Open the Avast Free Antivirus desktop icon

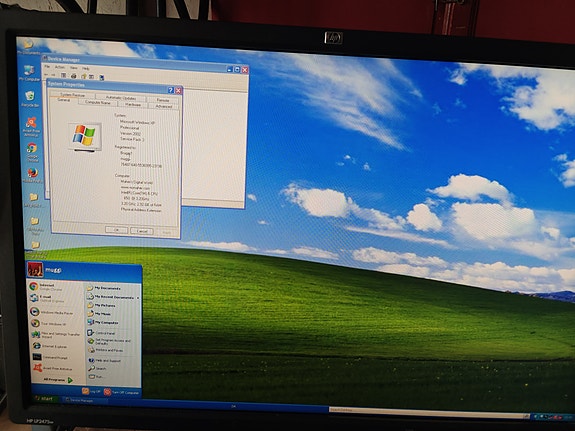pos(31,126)
